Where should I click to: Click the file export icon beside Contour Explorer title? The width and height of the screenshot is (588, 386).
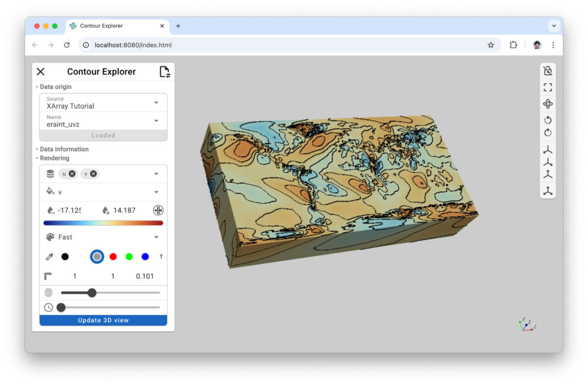pos(165,71)
